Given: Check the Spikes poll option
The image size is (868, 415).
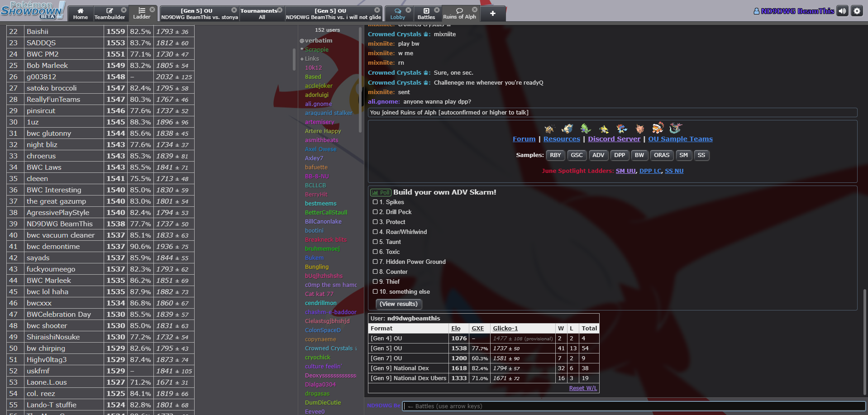Looking at the screenshot, I should [375, 202].
